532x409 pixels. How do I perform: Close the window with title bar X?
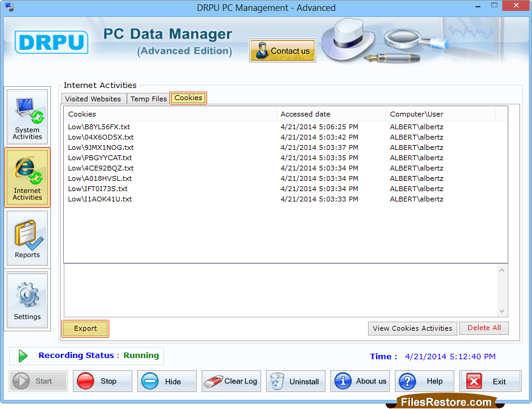coord(516,5)
